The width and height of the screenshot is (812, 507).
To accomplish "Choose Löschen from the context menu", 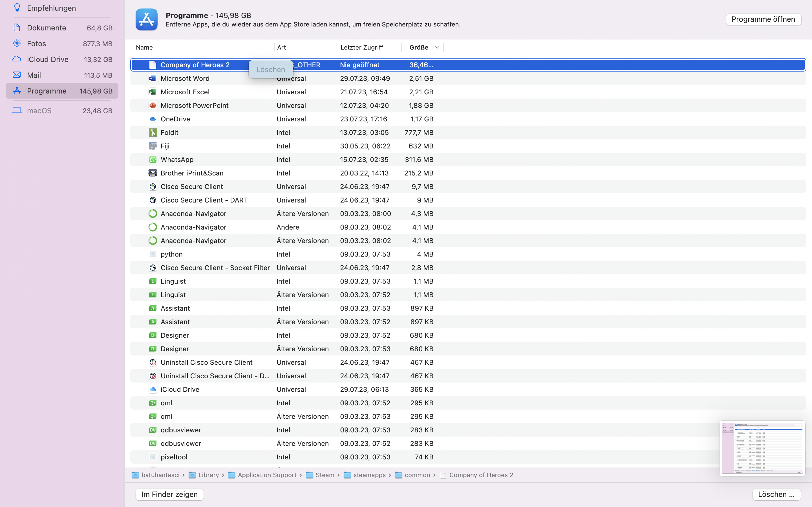I will click(x=271, y=69).
